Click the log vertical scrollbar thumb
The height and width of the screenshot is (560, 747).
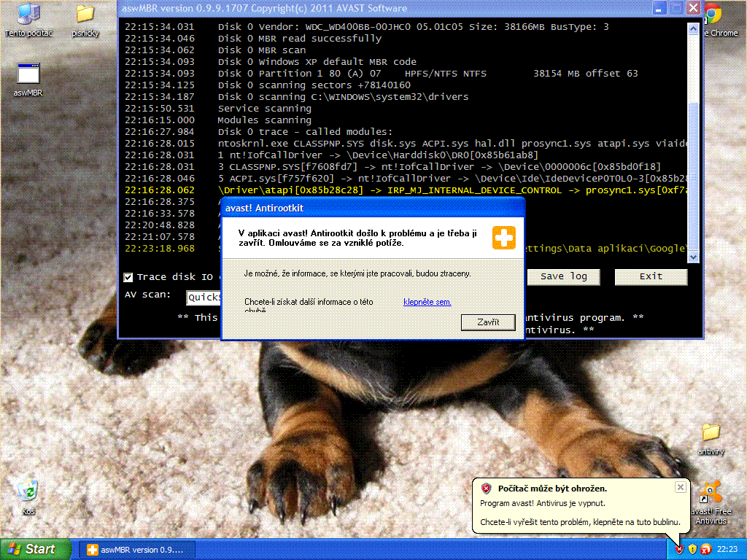tap(693, 176)
